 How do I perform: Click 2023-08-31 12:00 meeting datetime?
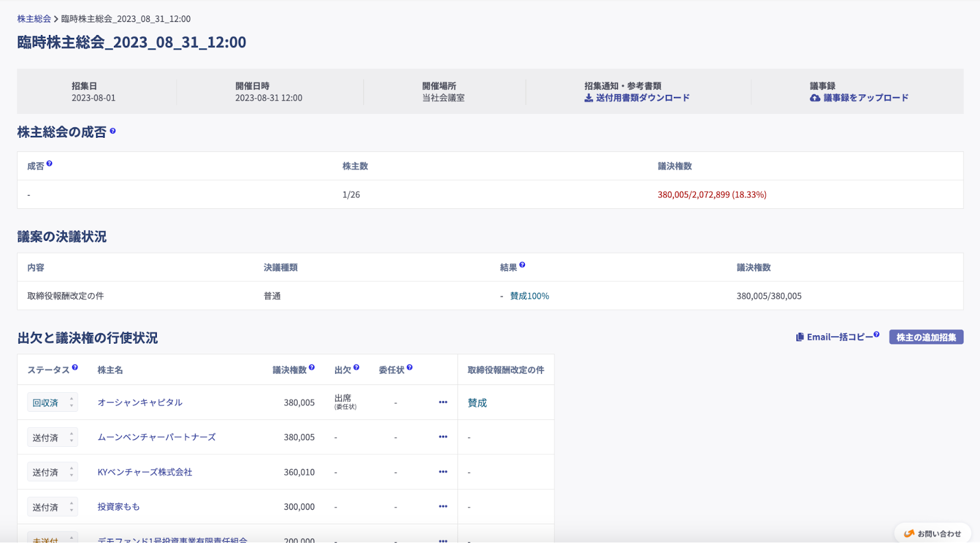269,98
